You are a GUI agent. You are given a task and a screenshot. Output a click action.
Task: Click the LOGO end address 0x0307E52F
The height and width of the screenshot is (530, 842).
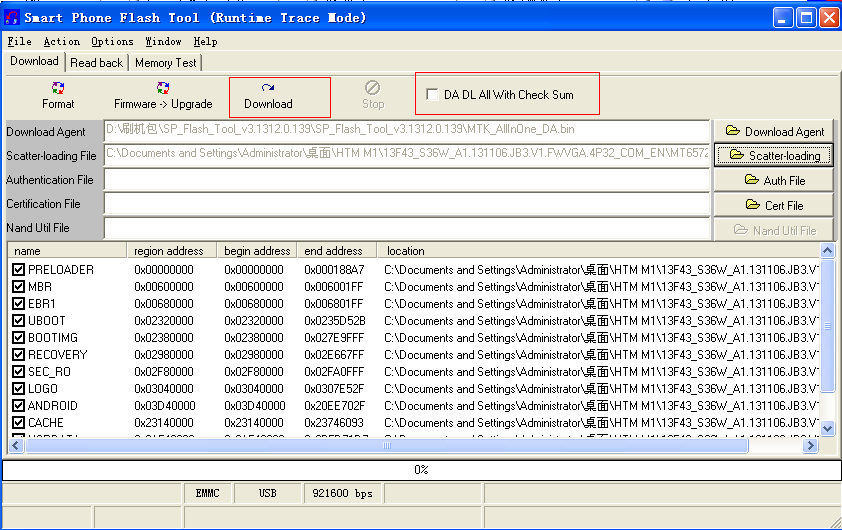point(334,388)
